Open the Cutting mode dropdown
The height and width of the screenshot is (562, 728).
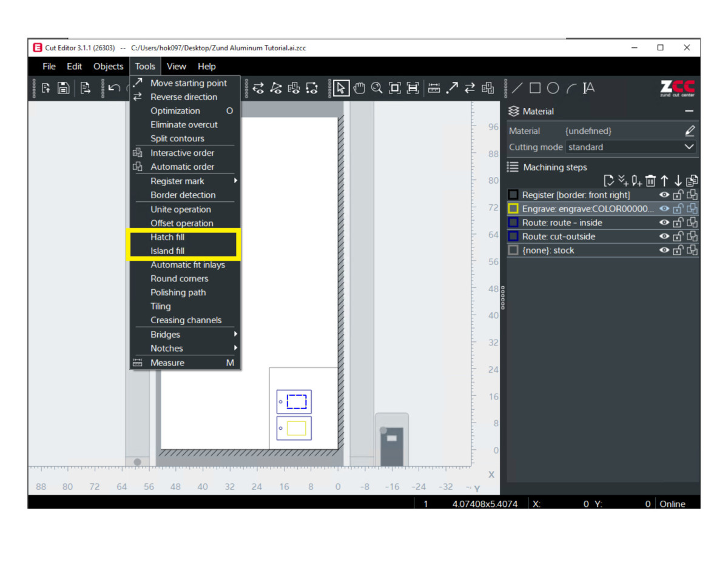tap(631, 147)
